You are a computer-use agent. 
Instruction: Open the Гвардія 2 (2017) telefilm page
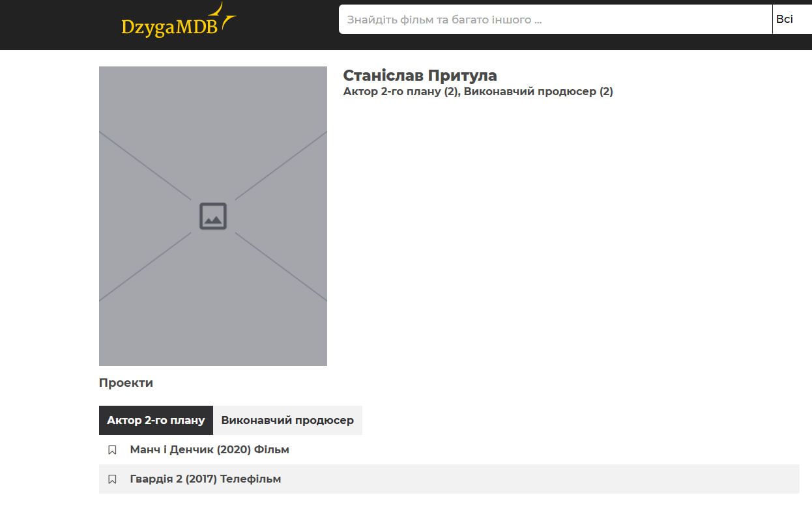173,479
